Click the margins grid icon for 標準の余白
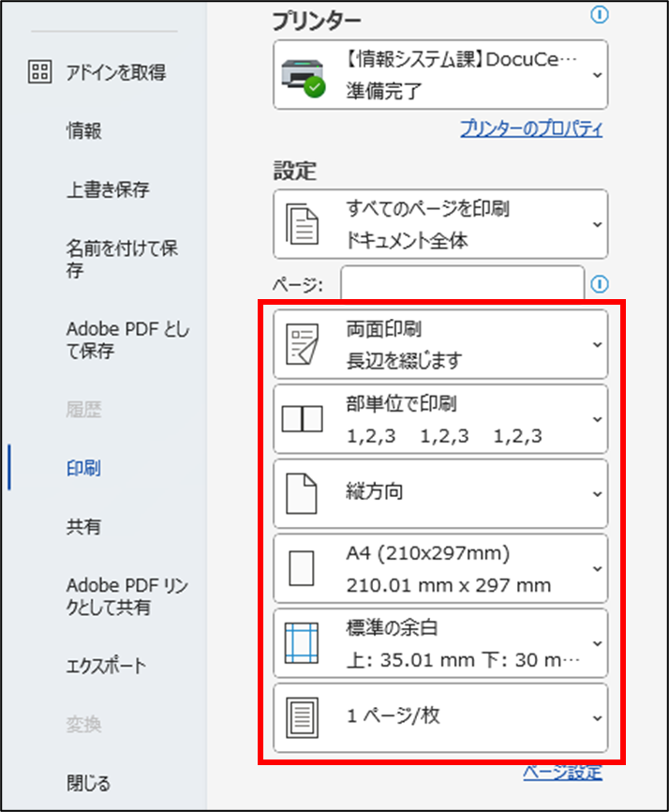The image size is (669, 812). pos(302,642)
